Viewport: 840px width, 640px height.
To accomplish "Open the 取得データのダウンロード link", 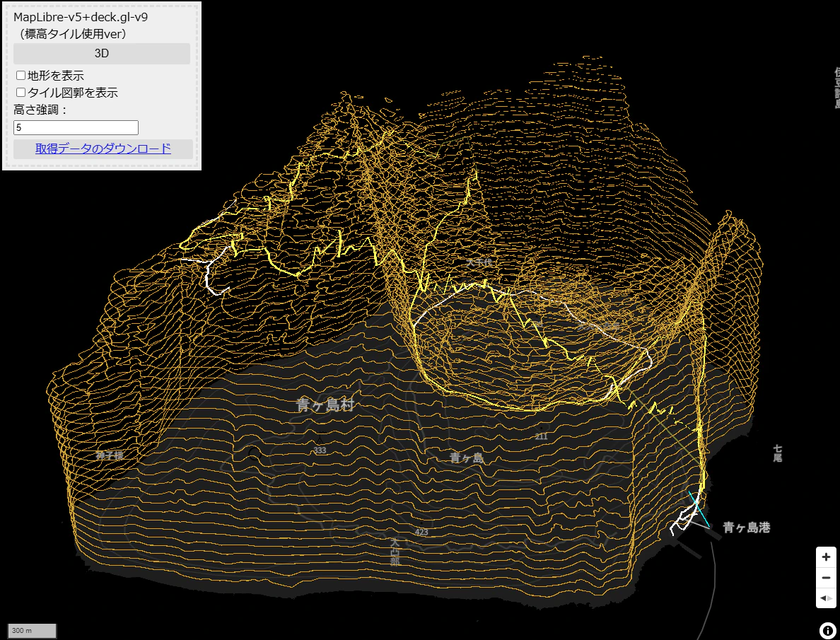I will coord(102,149).
